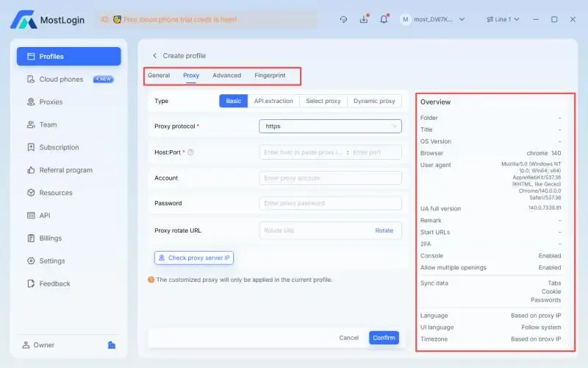Select the Select proxy type option

323,101
